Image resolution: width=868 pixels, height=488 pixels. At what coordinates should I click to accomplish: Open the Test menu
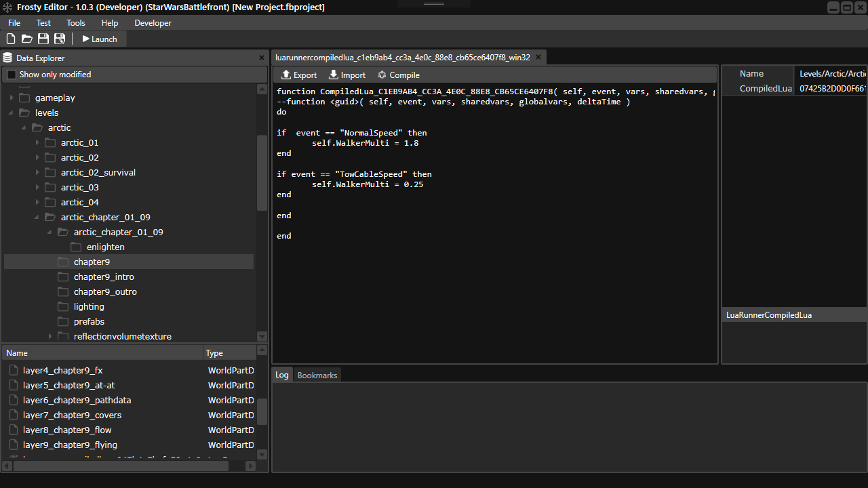pos(43,23)
